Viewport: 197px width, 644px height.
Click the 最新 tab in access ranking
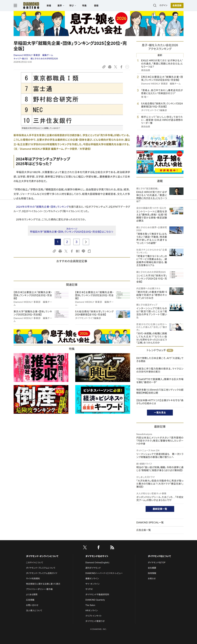(160, 55)
